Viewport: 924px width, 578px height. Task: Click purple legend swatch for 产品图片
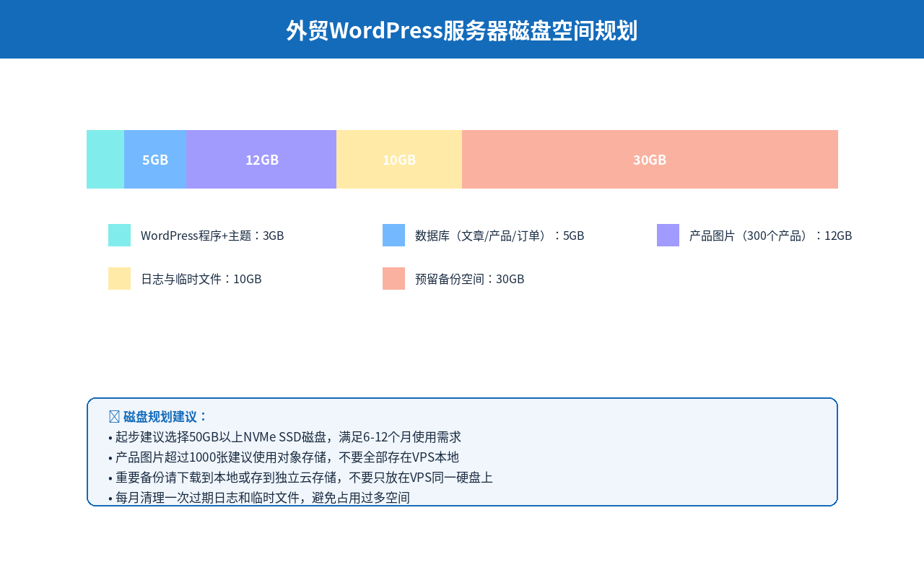pyautogui.click(x=668, y=235)
